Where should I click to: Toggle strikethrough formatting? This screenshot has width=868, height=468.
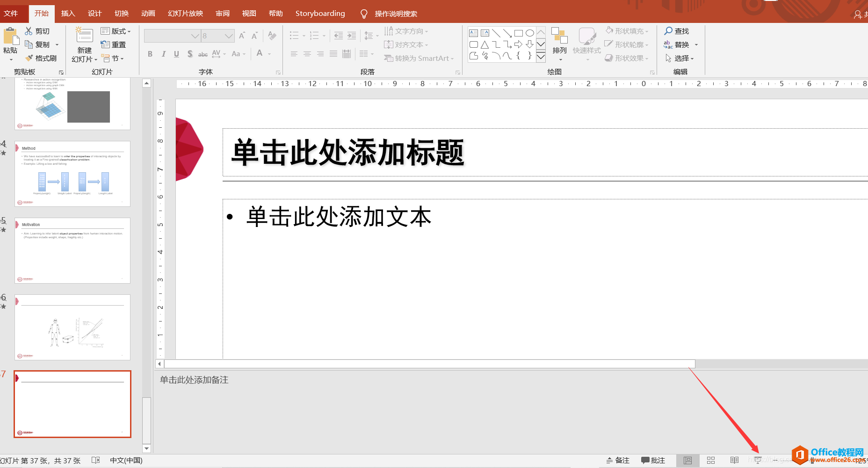point(203,54)
